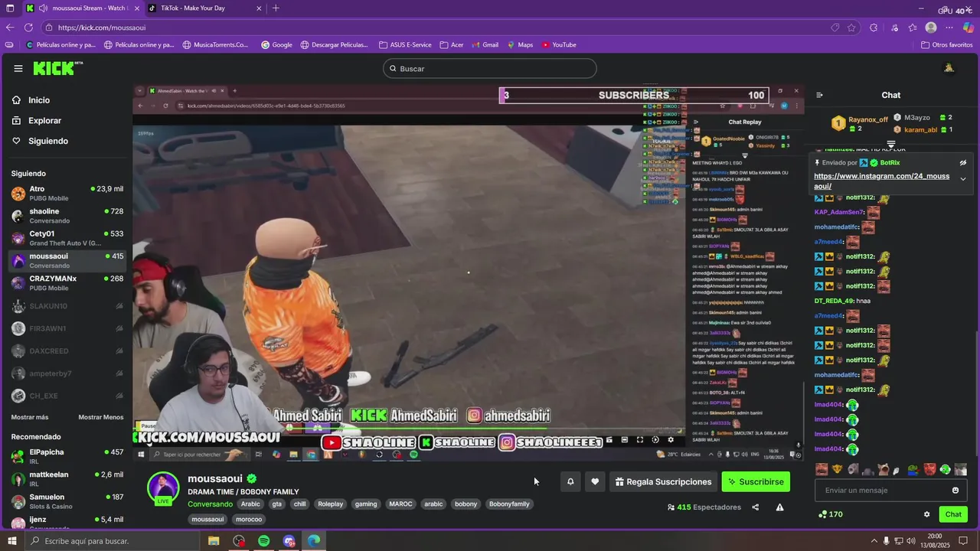This screenshot has height=551, width=980.
Task: Open chat settings gear
Action: click(x=926, y=514)
